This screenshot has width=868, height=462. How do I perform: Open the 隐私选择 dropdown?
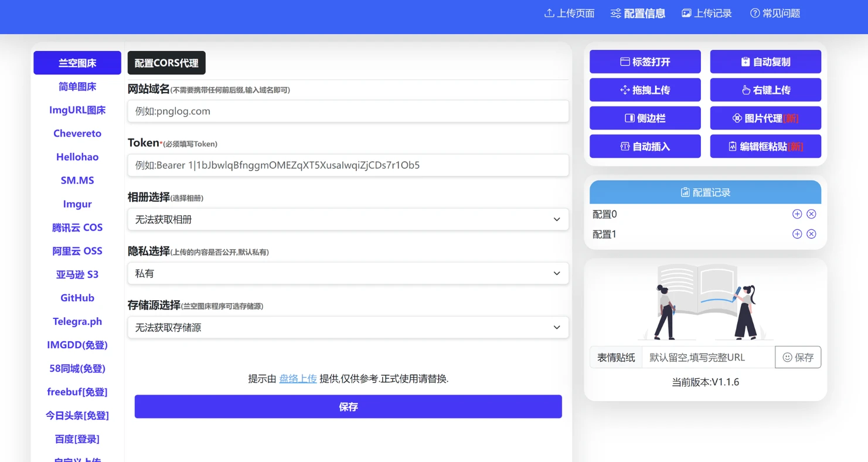tap(348, 273)
